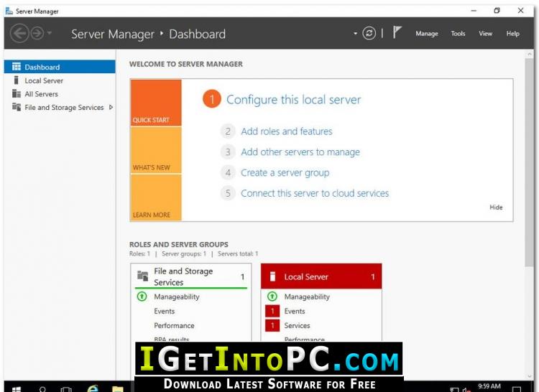Click the Dashboard sidebar icon
The height and width of the screenshot is (392, 539).
[16, 67]
